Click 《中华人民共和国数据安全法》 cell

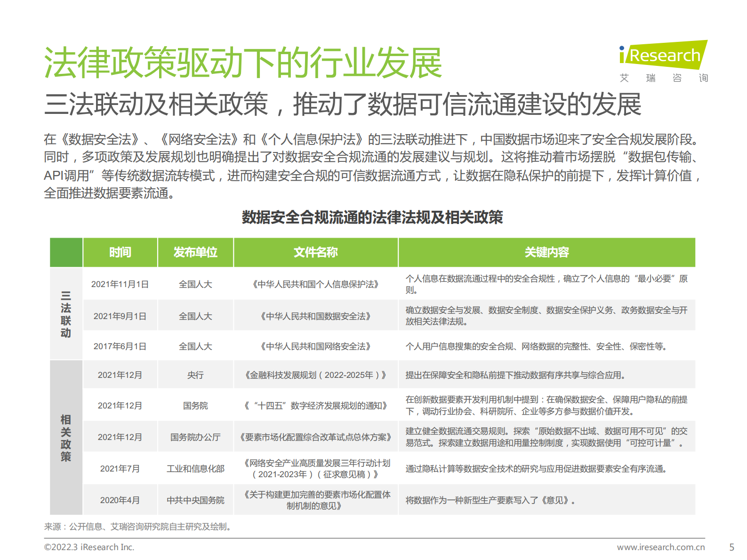pos(316,316)
